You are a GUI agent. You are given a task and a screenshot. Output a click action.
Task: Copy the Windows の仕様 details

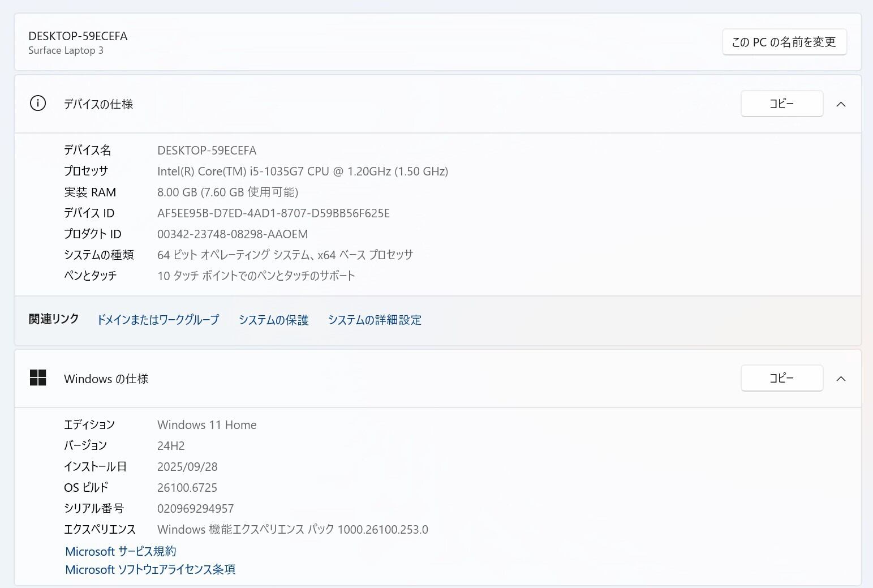pos(782,378)
